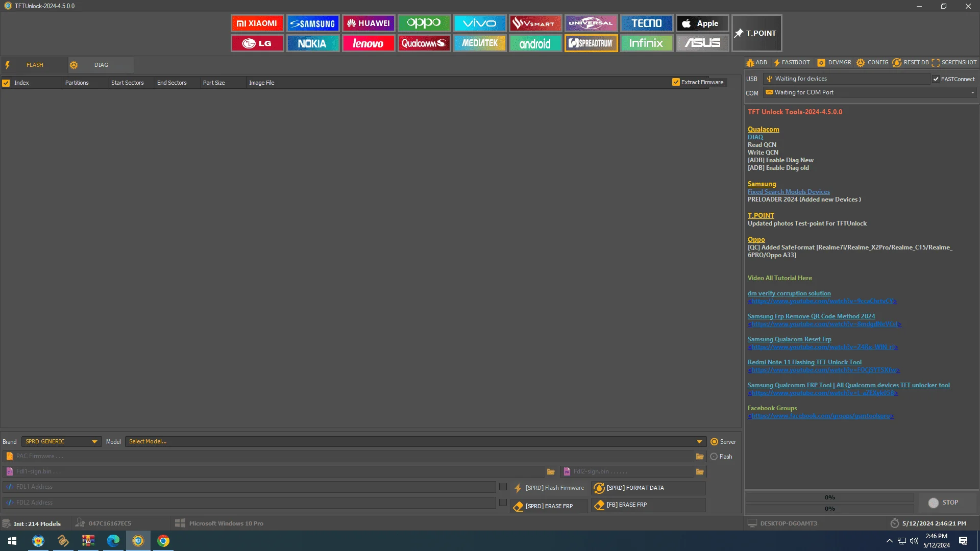Click [SPRD] ERASE FRP button
The height and width of the screenshot is (551, 980).
[x=549, y=506]
